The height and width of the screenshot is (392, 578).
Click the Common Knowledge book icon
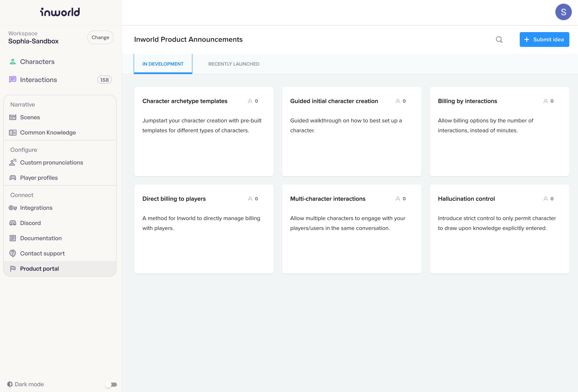click(13, 132)
